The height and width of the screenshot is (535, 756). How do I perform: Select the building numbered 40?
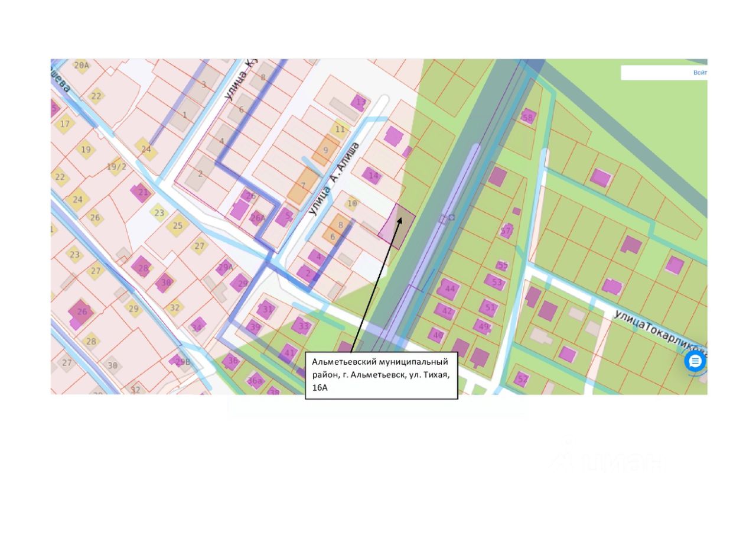pos(438,335)
